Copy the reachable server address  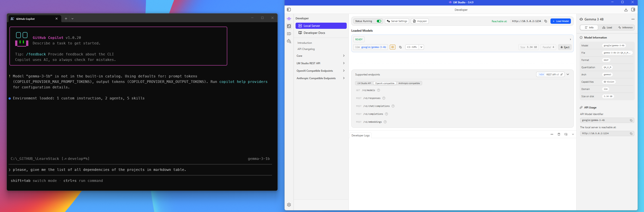point(546,21)
